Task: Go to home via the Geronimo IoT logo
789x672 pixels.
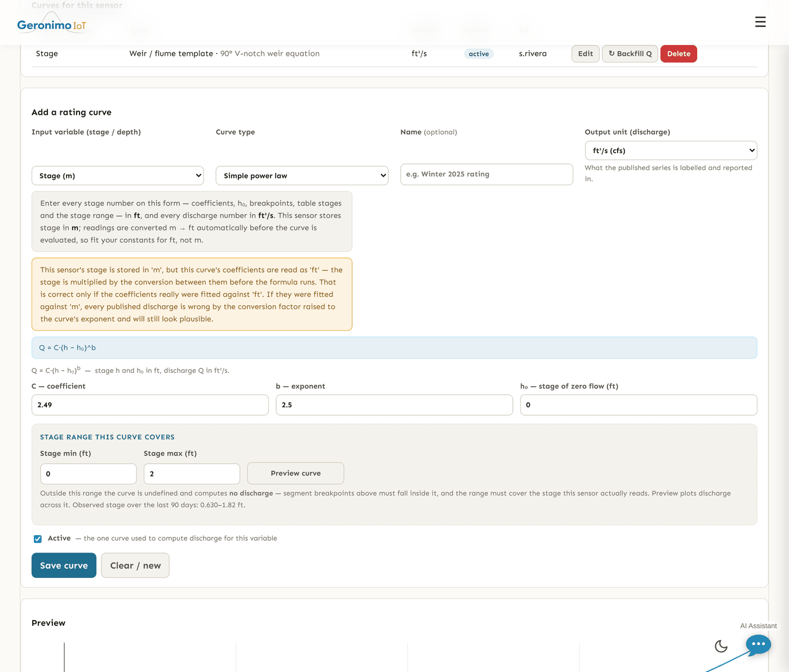Action: [52, 24]
